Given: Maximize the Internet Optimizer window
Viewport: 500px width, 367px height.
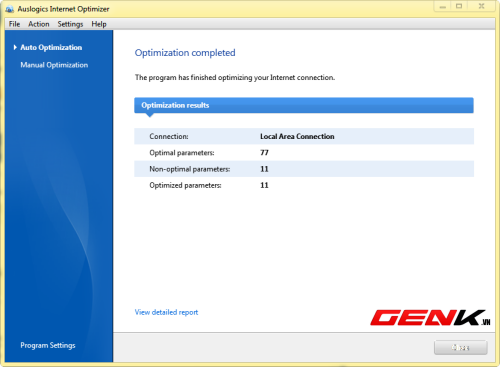Looking at the screenshot, I should coord(459,6).
